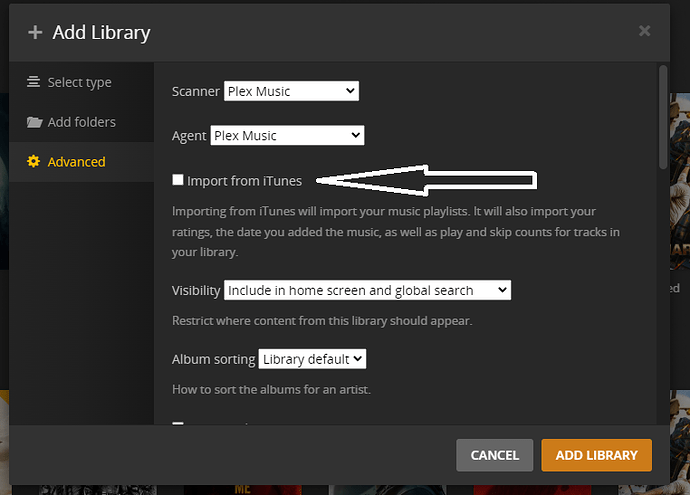The image size is (690, 495).
Task: Click 'How to sort the albums' text
Action: 271,389
